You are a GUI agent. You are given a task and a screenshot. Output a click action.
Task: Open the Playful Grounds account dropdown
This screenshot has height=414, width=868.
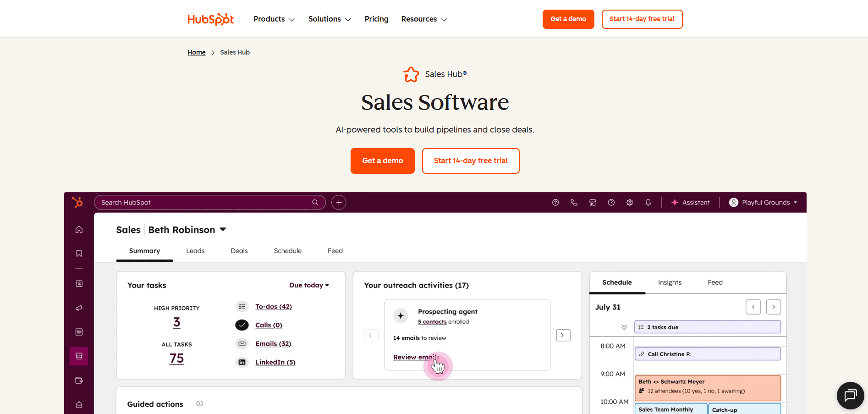pyautogui.click(x=764, y=202)
